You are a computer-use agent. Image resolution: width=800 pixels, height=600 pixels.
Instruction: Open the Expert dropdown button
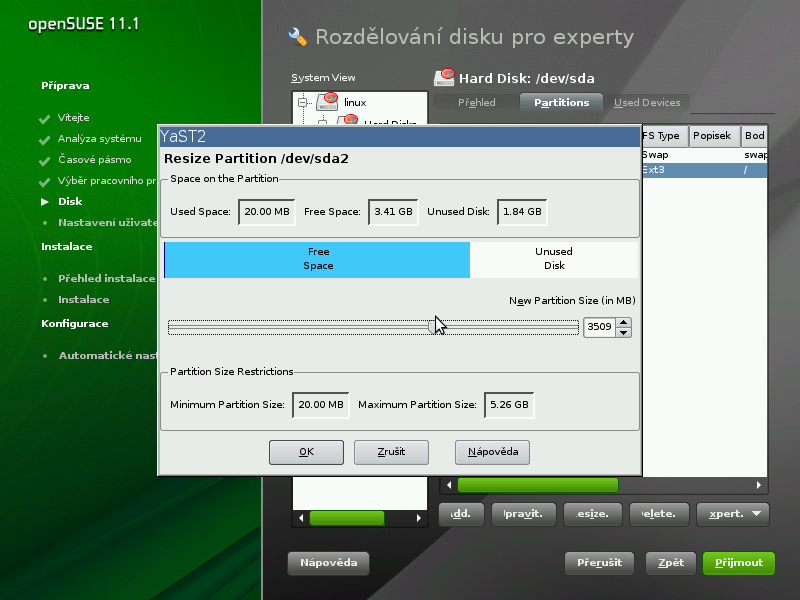[733, 514]
